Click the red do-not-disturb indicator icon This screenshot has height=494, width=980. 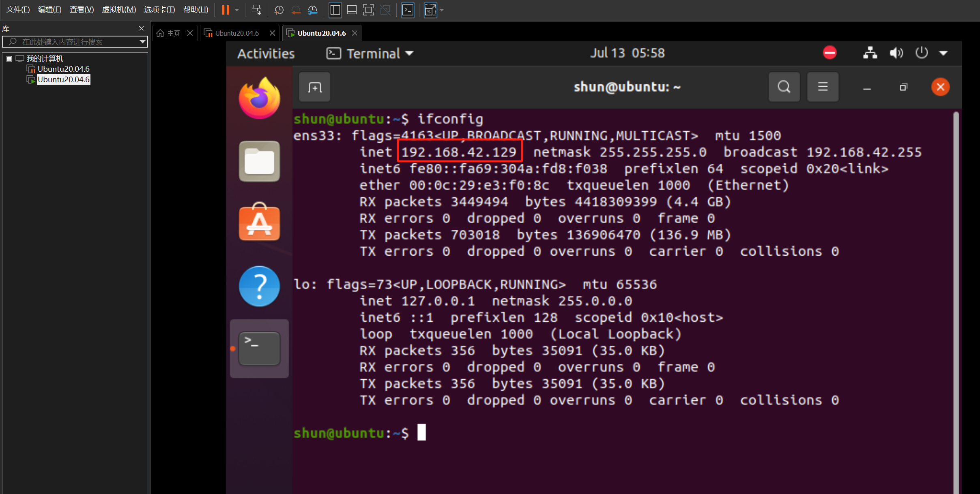[x=830, y=53]
